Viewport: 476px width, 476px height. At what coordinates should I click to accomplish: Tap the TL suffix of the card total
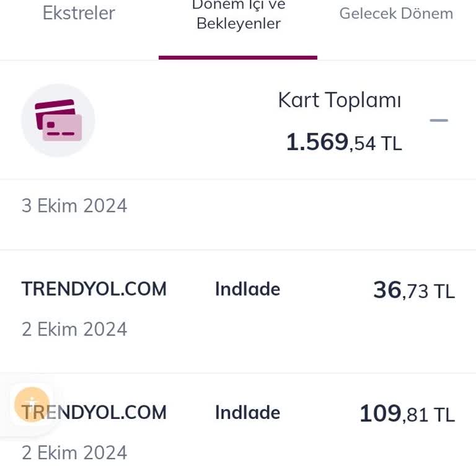point(391,144)
